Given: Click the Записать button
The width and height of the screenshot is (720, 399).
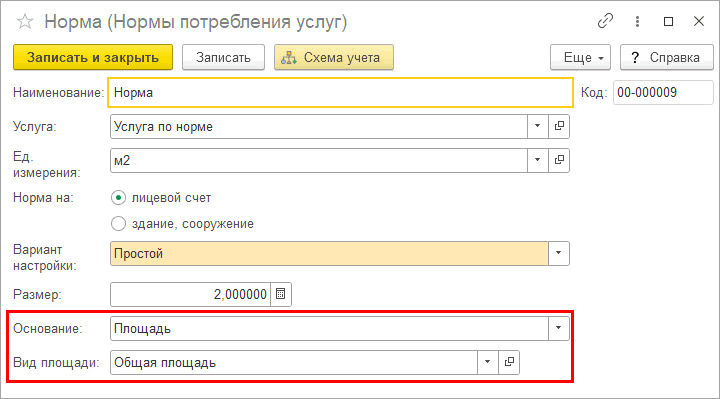Looking at the screenshot, I should coord(223,57).
